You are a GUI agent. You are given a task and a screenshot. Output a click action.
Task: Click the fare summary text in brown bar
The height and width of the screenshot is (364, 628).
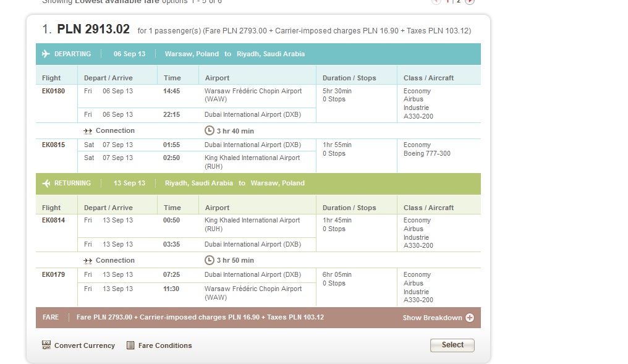pos(200,317)
